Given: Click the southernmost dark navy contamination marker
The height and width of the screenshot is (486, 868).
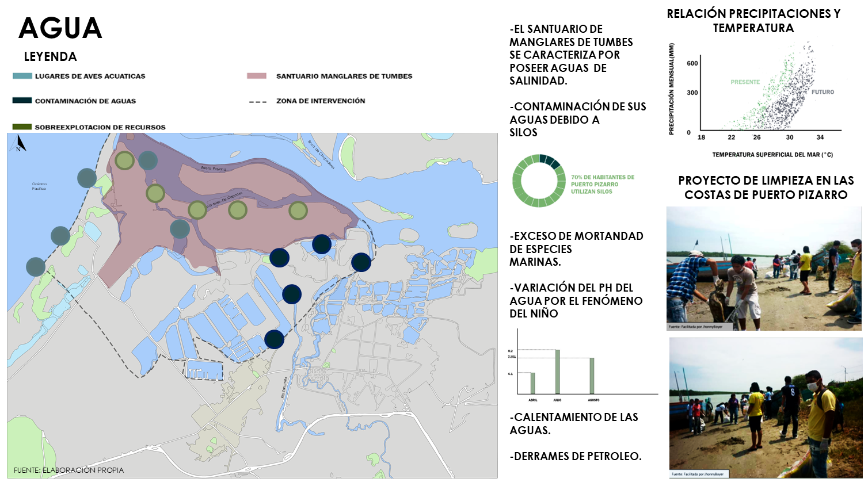Looking at the screenshot, I should pyautogui.click(x=274, y=339).
